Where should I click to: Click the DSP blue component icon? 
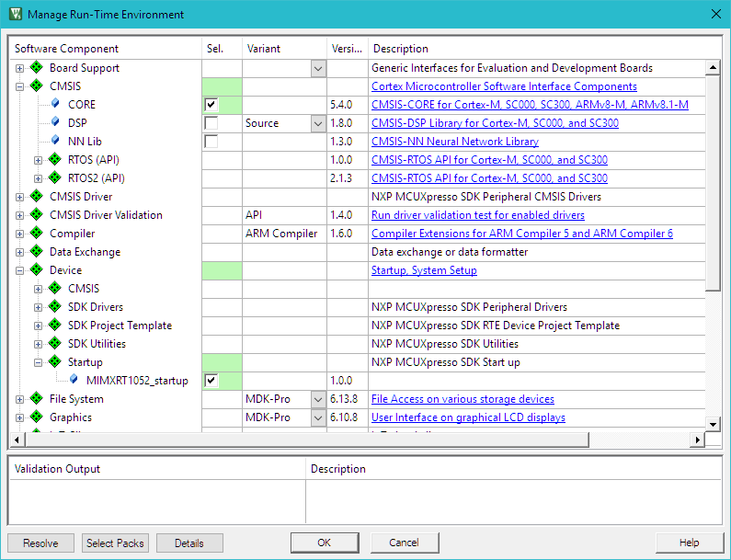click(55, 122)
